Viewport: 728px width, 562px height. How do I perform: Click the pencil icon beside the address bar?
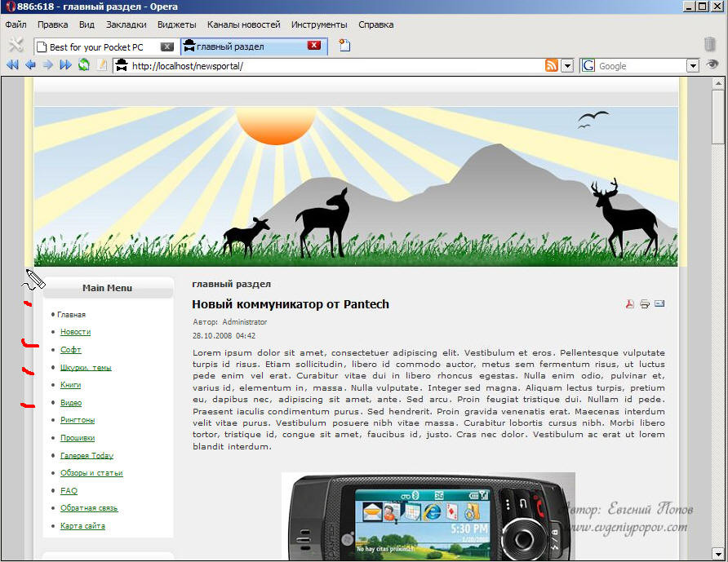[102, 65]
